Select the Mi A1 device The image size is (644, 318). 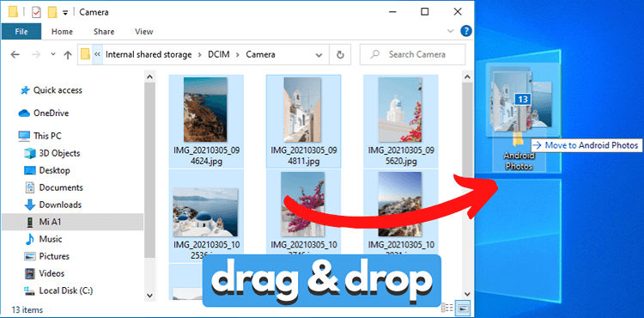pyautogui.click(x=72, y=223)
